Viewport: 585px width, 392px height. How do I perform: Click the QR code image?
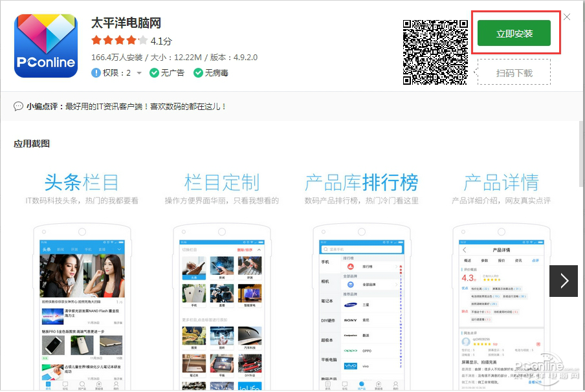pos(435,52)
